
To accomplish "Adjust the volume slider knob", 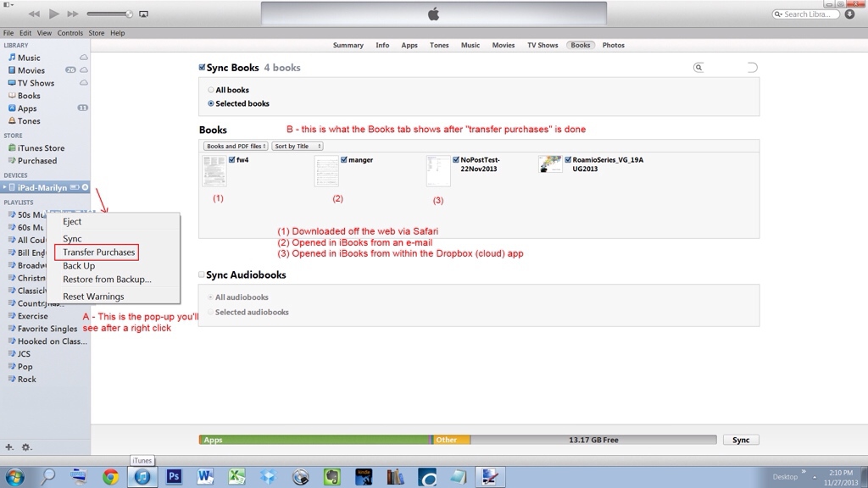I will (129, 14).
